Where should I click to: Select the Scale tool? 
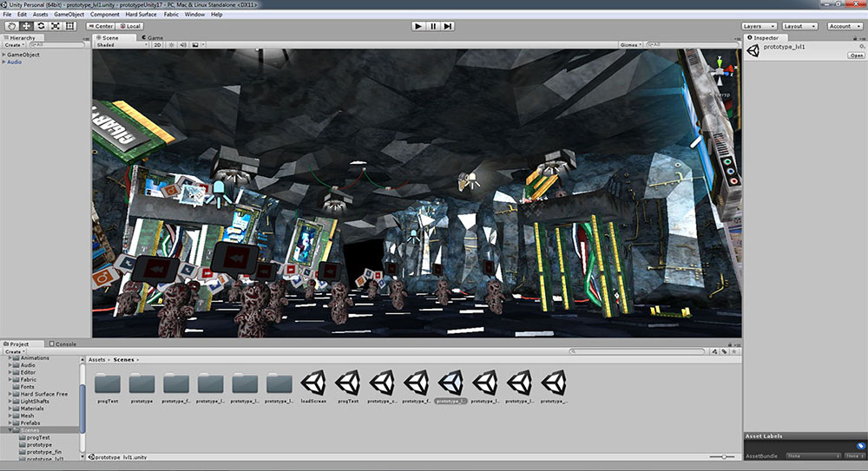point(55,26)
